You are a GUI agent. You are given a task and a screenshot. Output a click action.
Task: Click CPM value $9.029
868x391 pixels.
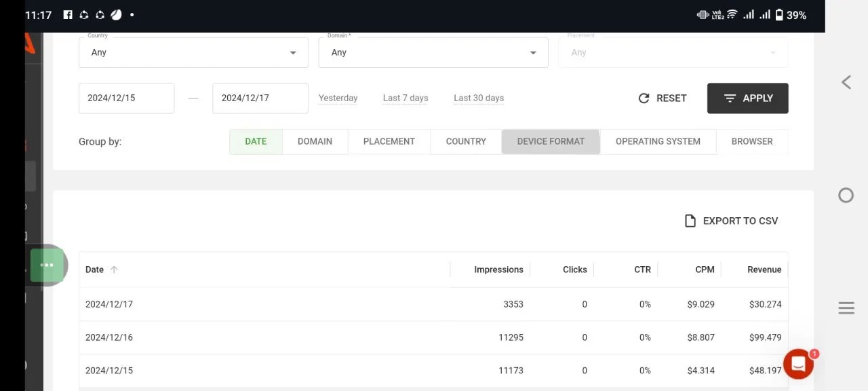pyautogui.click(x=701, y=304)
